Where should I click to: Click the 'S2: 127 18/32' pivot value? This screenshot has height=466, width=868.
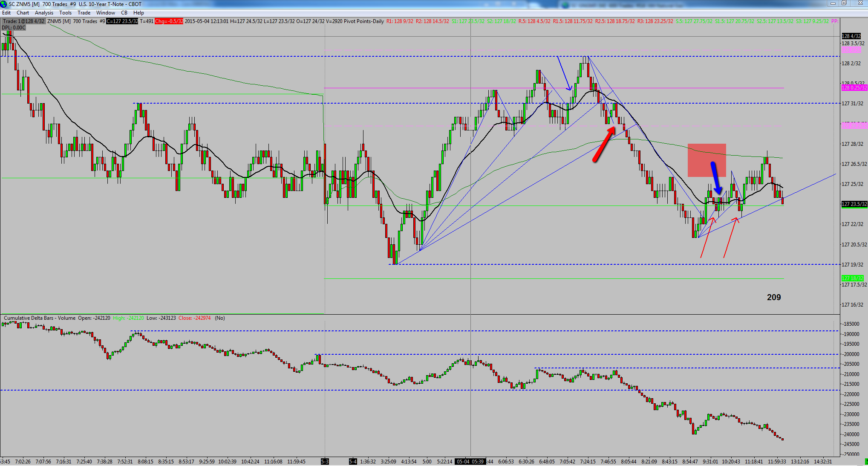pyautogui.click(x=502, y=21)
